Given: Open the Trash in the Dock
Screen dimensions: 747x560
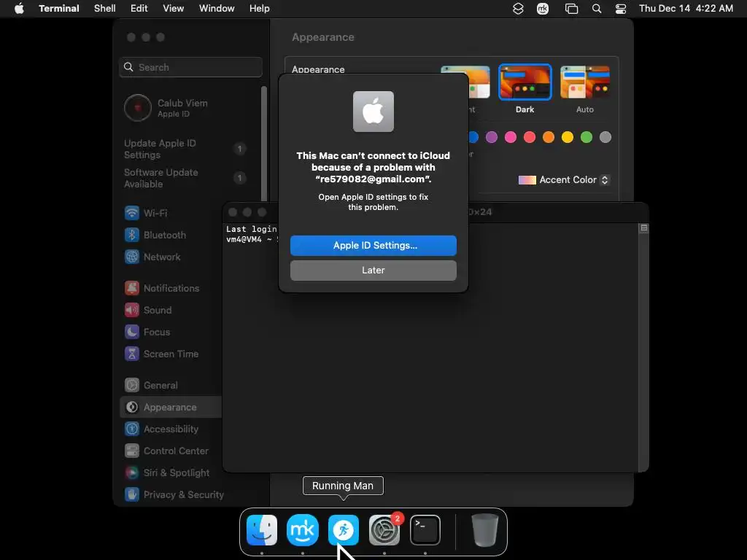Looking at the screenshot, I should (x=484, y=529).
